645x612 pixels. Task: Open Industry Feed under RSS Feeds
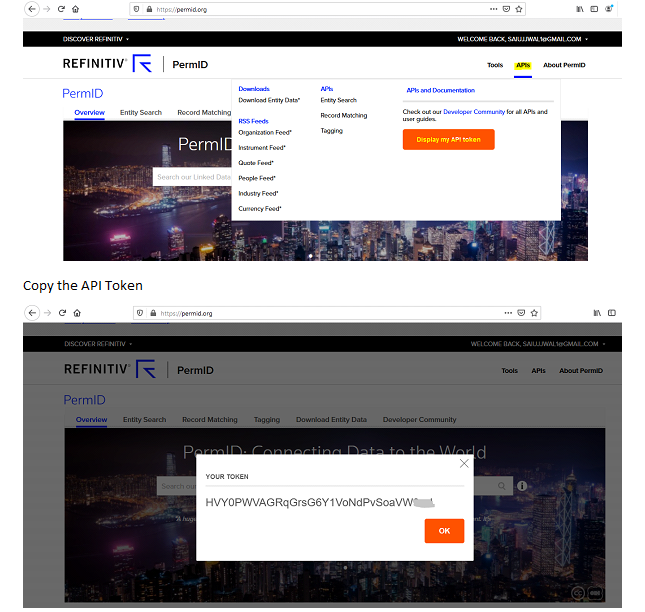pos(258,193)
